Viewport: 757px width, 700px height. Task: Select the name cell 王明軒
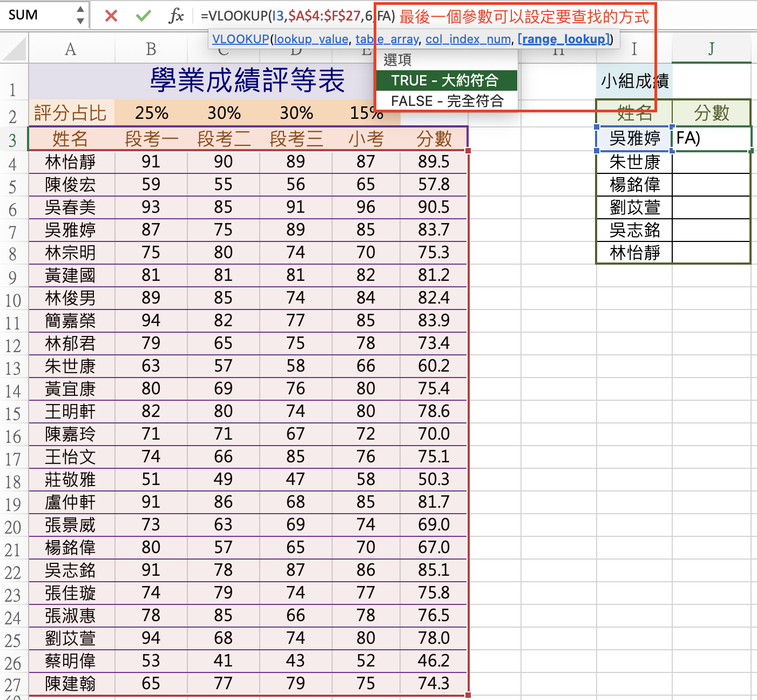(71, 412)
